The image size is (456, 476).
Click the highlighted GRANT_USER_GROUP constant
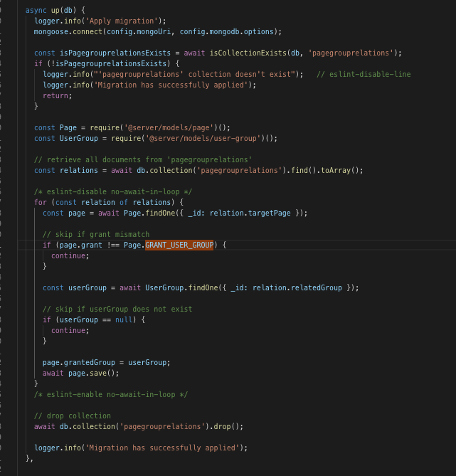click(179, 245)
